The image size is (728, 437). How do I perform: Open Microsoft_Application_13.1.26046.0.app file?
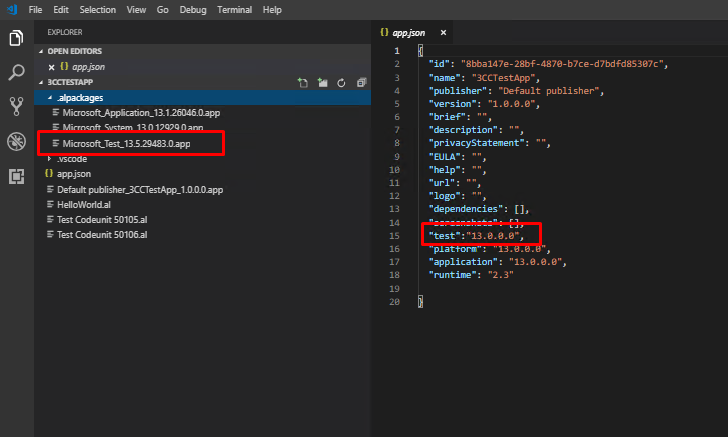coord(141,113)
